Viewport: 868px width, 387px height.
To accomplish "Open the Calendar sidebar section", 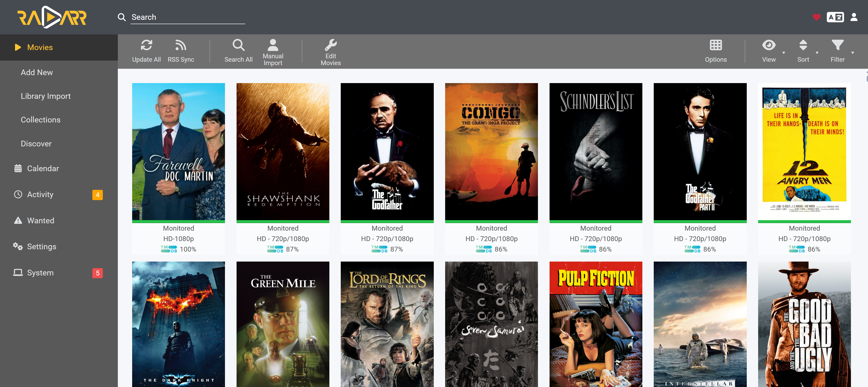I will (43, 168).
